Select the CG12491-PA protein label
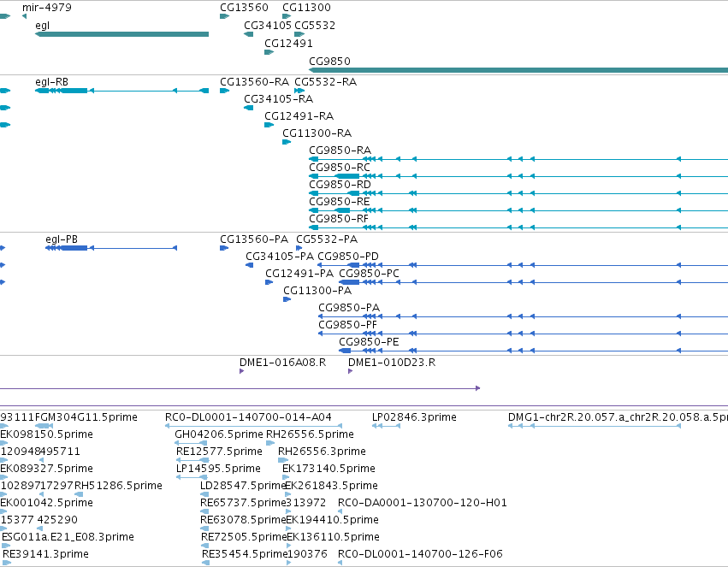This screenshot has width=728, height=567. tap(299, 274)
